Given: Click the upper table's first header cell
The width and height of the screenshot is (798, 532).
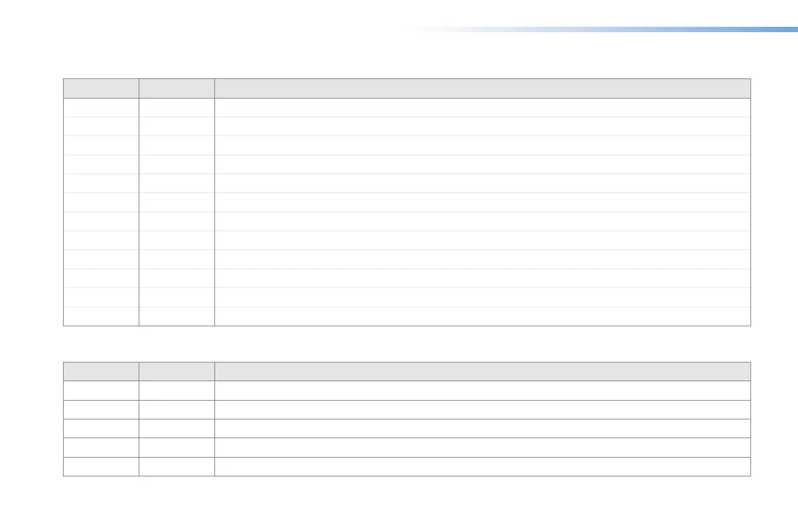Looking at the screenshot, I should 101,88.
